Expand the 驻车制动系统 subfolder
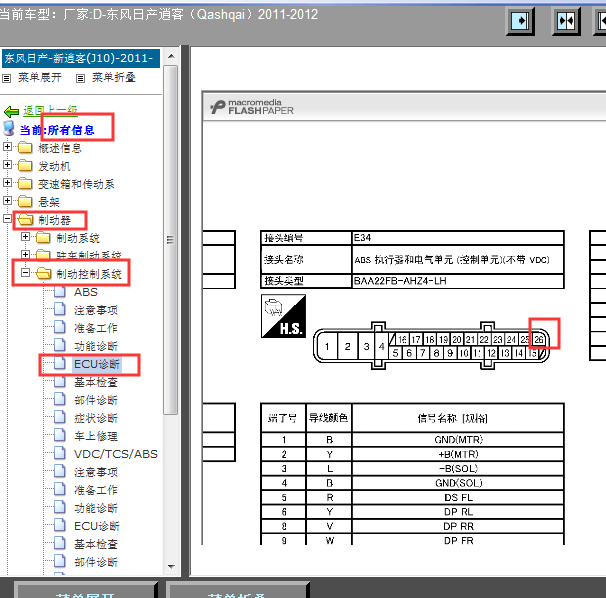The image size is (606, 598). 26,254
